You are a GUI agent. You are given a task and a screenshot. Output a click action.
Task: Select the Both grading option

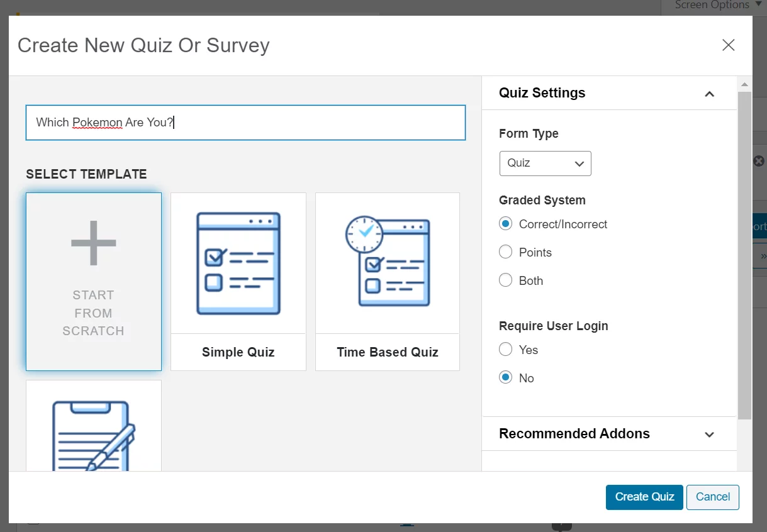505,280
